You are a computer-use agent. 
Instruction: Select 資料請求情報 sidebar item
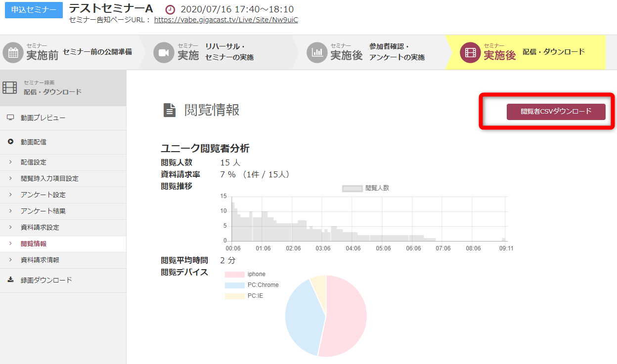[40, 260]
